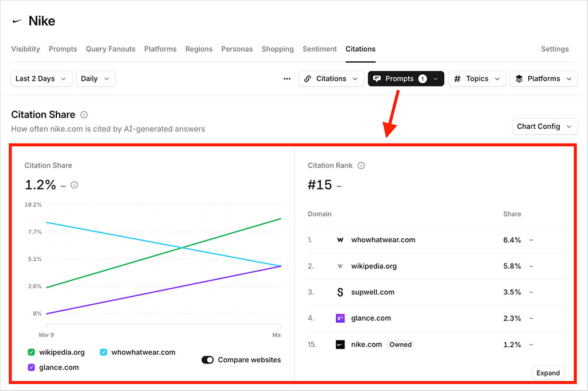Open the Chart Config dropdown
Image resolution: width=588 pixels, height=391 pixels.
pos(544,126)
